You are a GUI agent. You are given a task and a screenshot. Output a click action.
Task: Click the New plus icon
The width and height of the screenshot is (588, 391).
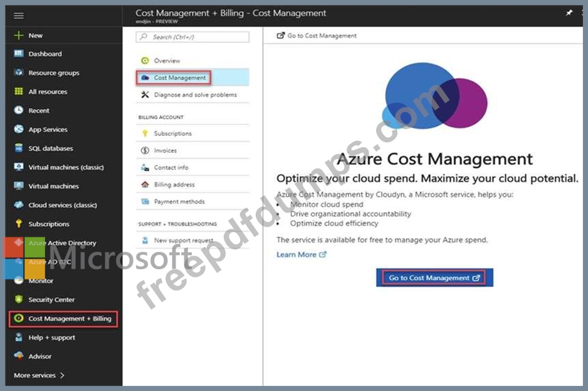[x=18, y=35]
